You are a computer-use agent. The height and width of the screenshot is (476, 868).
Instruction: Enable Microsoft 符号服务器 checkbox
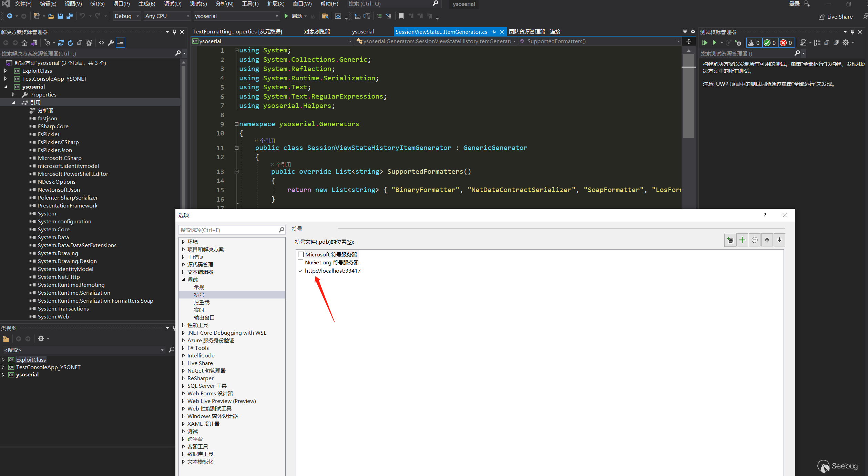301,254
